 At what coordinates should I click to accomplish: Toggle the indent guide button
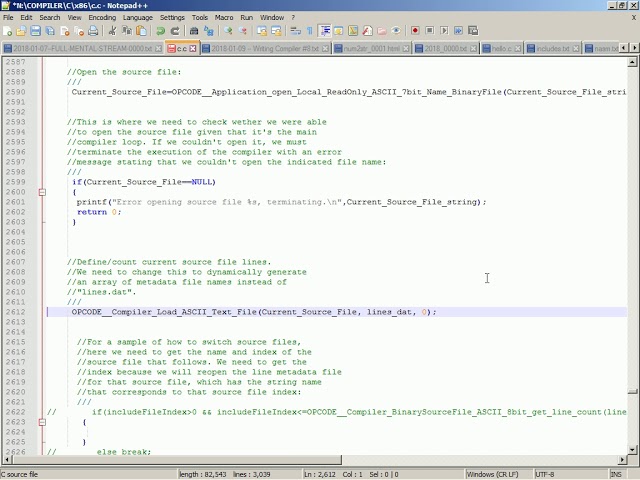coord(325,31)
